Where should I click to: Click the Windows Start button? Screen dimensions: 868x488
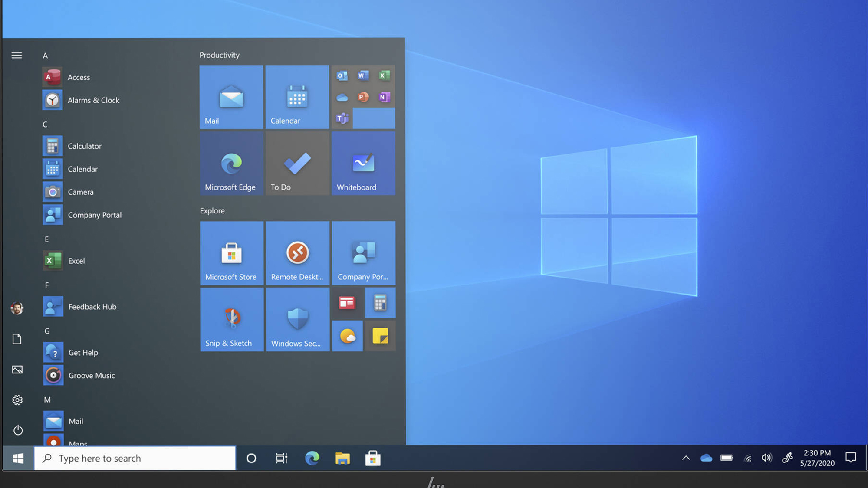pos(18,458)
